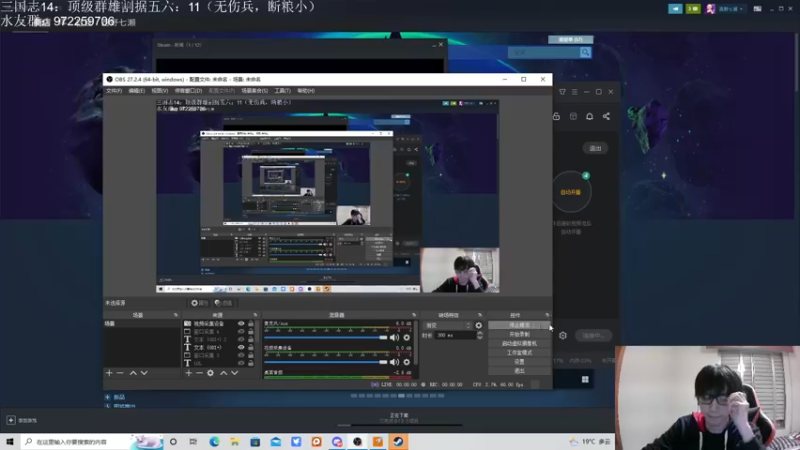800x450 pixels.
Task: Toggle visibility of window capture 4 source
Action: [241, 331]
